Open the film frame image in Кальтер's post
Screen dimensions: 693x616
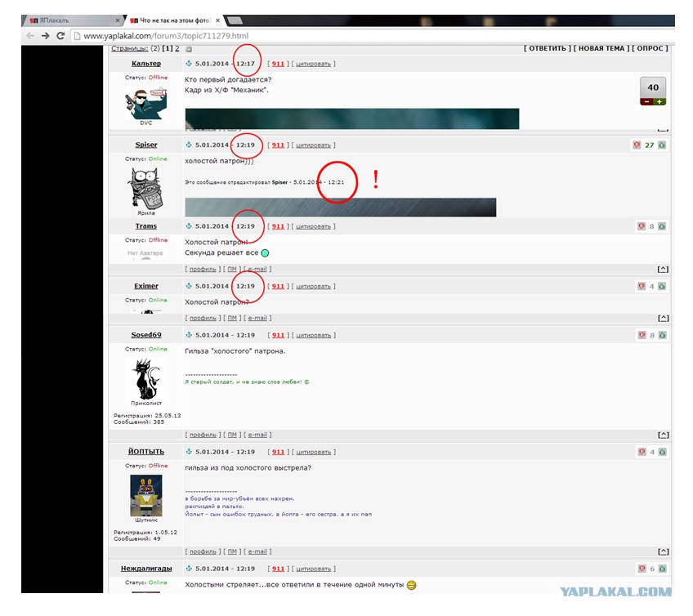(x=351, y=118)
